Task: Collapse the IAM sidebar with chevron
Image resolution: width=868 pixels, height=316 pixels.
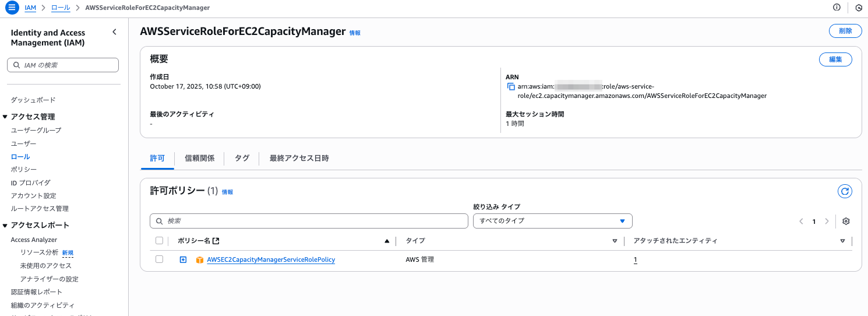Action: (x=114, y=33)
